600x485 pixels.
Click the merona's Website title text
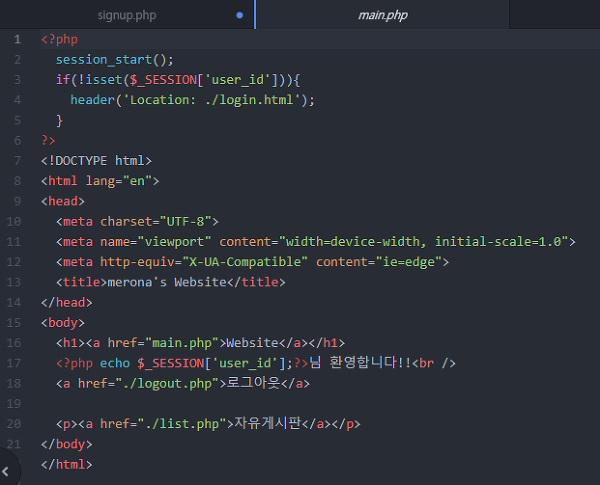click(167, 282)
